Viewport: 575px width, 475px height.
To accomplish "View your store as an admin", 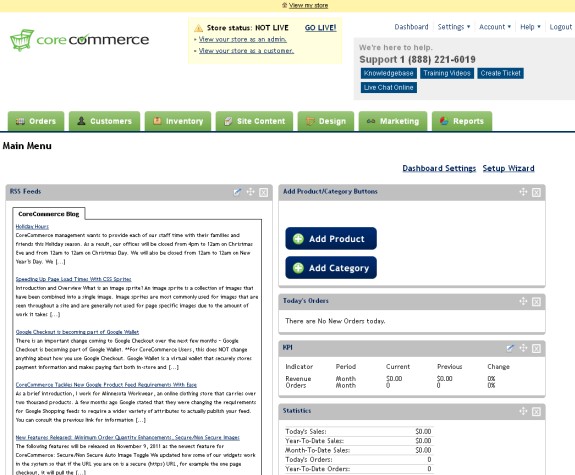I will pos(243,39).
